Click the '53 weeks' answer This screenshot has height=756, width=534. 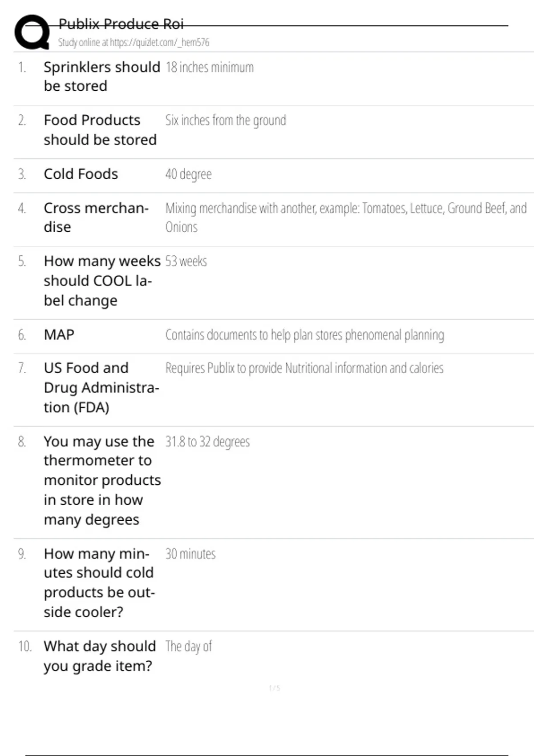(186, 261)
